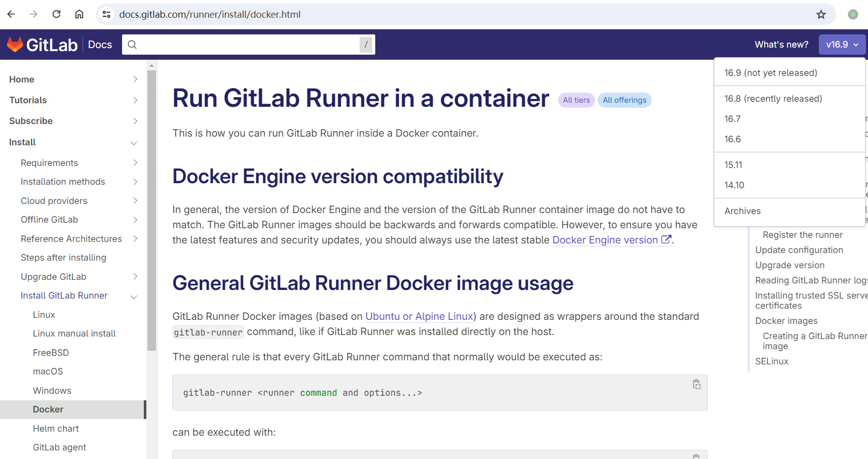
Task: Click the browser profile avatar icon
Action: coord(853,15)
